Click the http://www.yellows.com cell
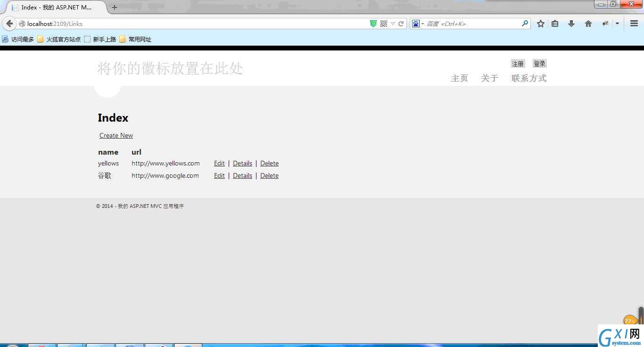 (x=165, y=163)
